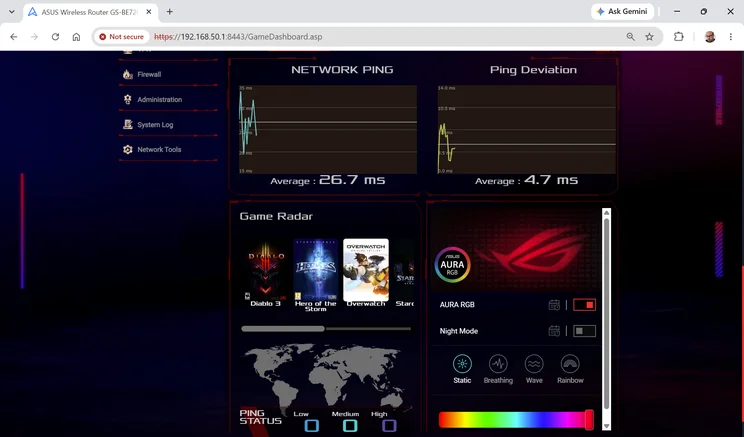This screenshot has width=744, height=437.
Task: Select the partially visible Starcraft cover
Action: coord(404,270)
